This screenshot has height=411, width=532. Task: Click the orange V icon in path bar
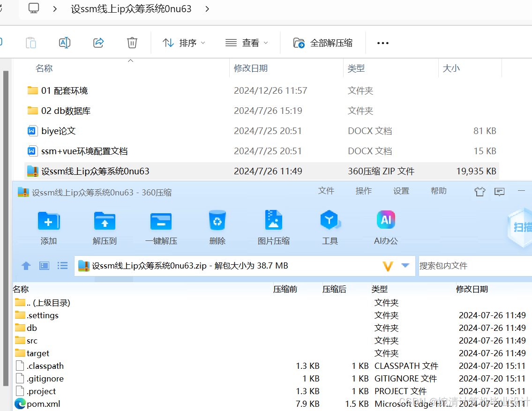coord(388,266)
